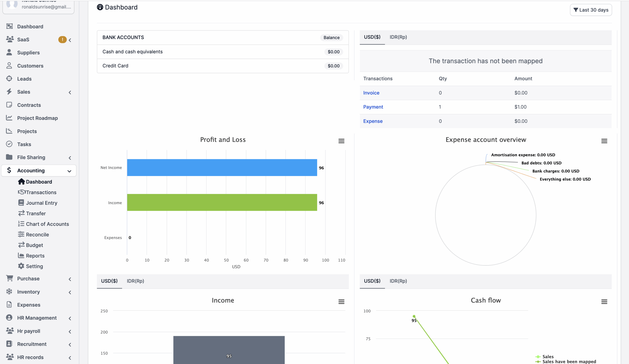Toggle 'Sales have been mapped' legend item

pos(569,362)
